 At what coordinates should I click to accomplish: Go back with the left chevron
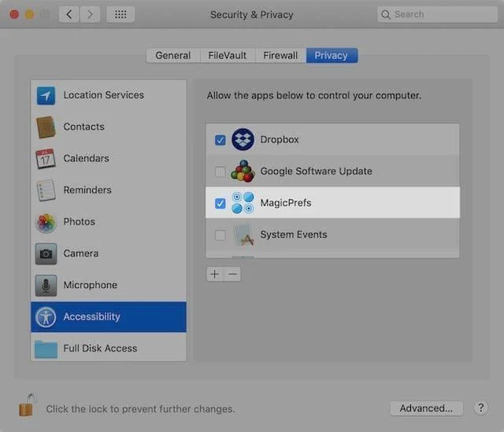[69, 14]
